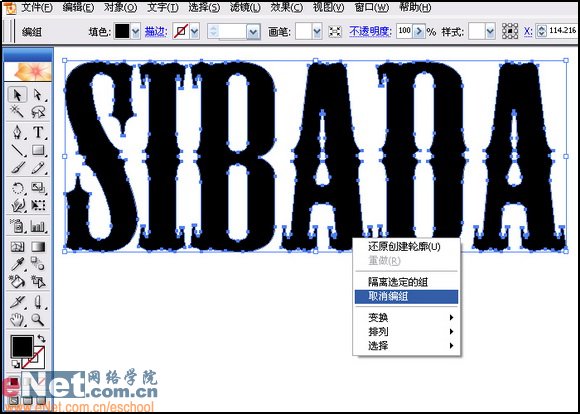
Task: Reset to default fill and stroke icon
Action: (16, 364)
